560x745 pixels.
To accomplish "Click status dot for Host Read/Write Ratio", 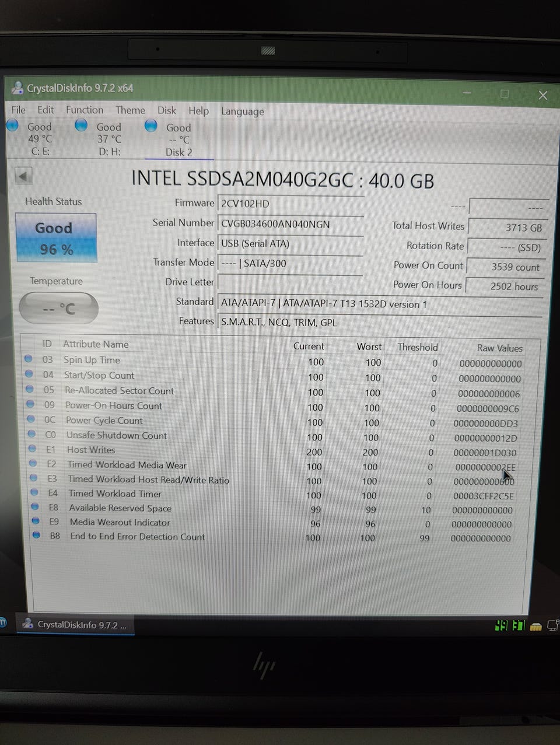I will [33, 478].
